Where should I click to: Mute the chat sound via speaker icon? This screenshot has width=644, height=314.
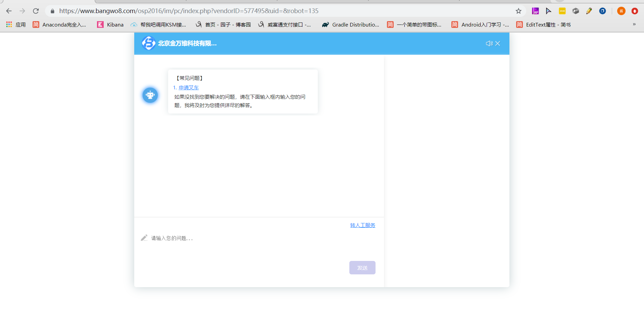(x=489, y=44)
